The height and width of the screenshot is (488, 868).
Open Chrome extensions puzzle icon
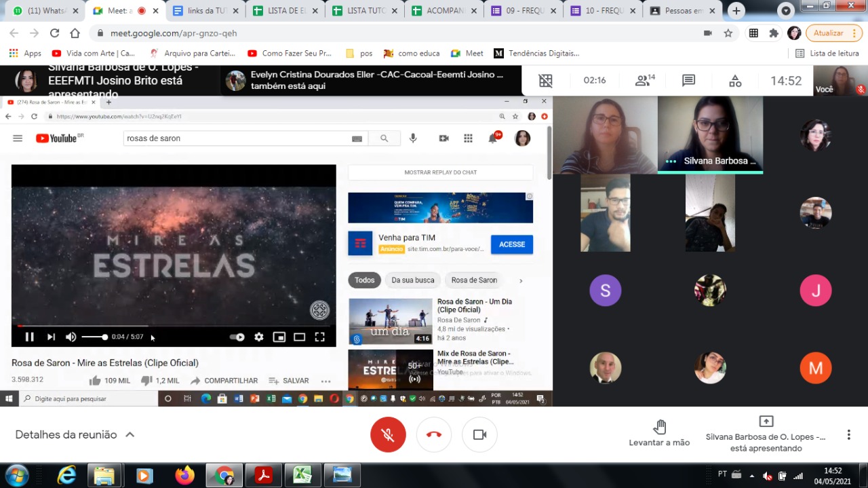(774, 33)
